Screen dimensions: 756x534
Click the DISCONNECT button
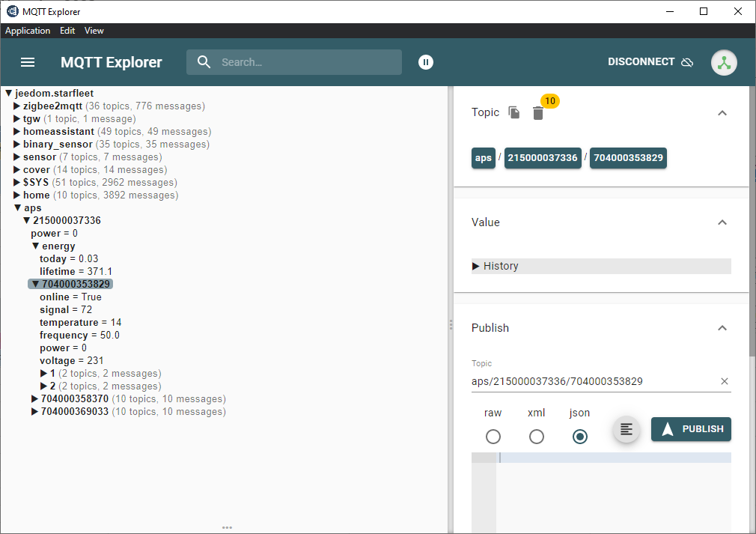click(650, 61)
